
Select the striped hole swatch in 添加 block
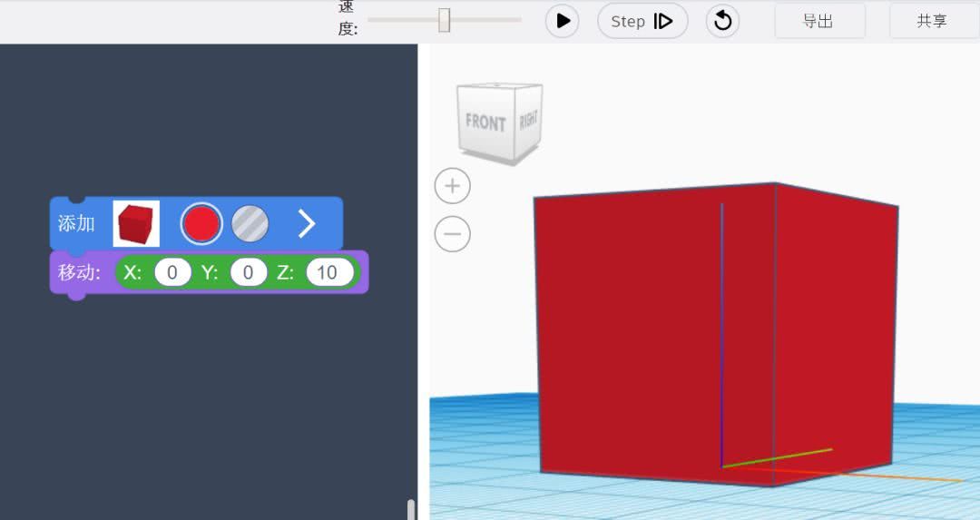tap(250, 224)
